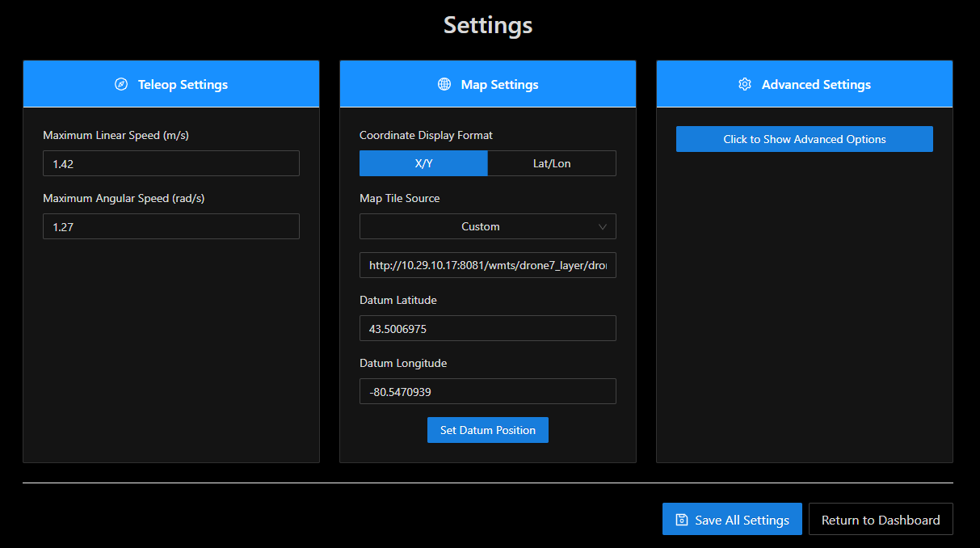
Task: Select the custom tile URL text field
Action: tap(487, 265)
